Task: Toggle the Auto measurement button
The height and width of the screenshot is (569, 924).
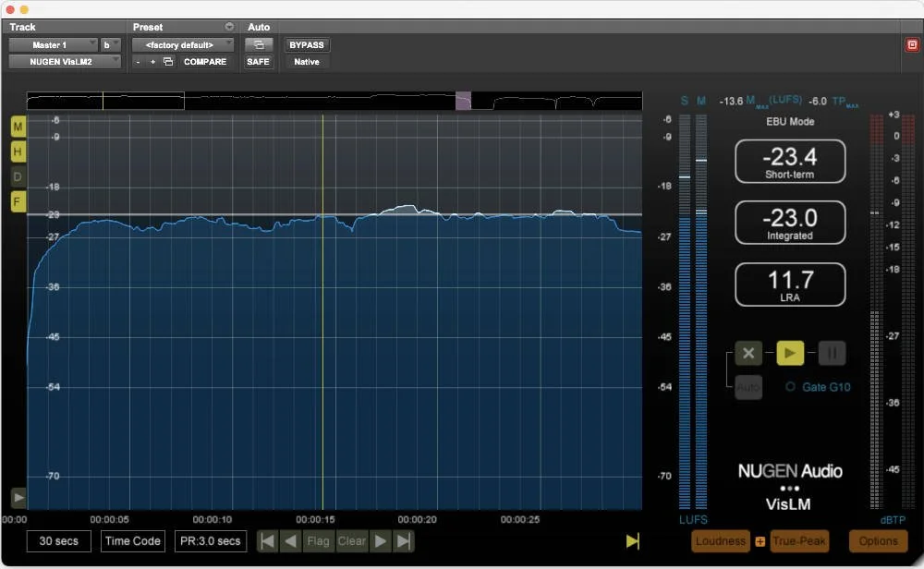Action: pyautogui.click(x=748, y=387)
